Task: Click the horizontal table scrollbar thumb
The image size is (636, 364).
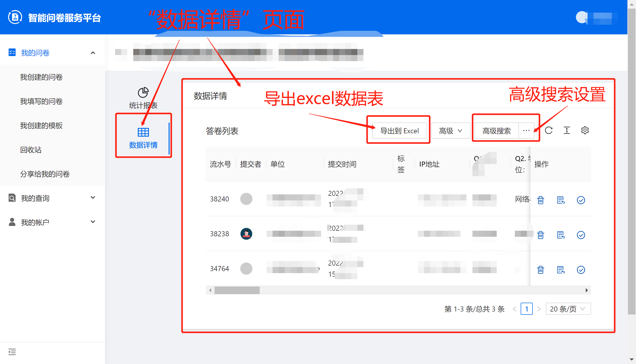Action: pyautogui.click(x=237, y=290)
